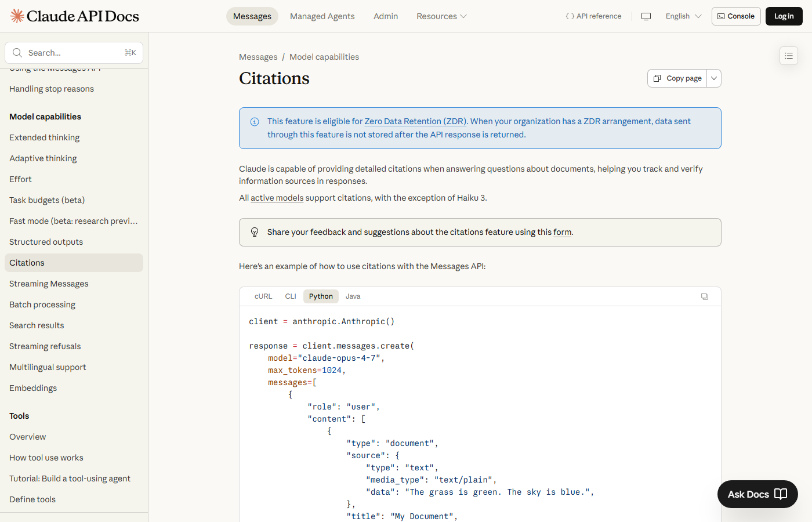Open Multilingual support page
The height and width of the screenshot is (522, 812).
(x=74, y=367)
